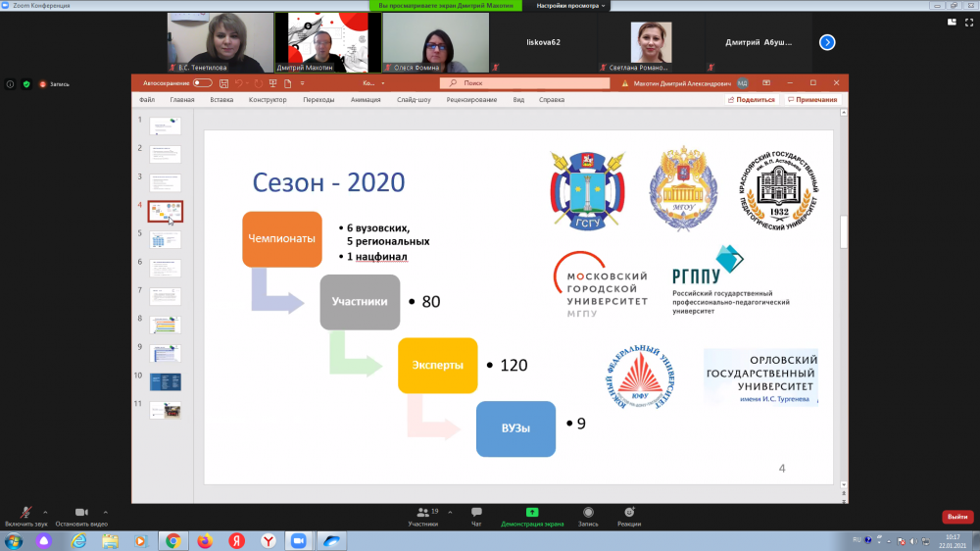Image resolution: width=980 pixels, height=551 pixels.
Task: Start recording with the Запись icon
Action: click(x=588, y=516)
